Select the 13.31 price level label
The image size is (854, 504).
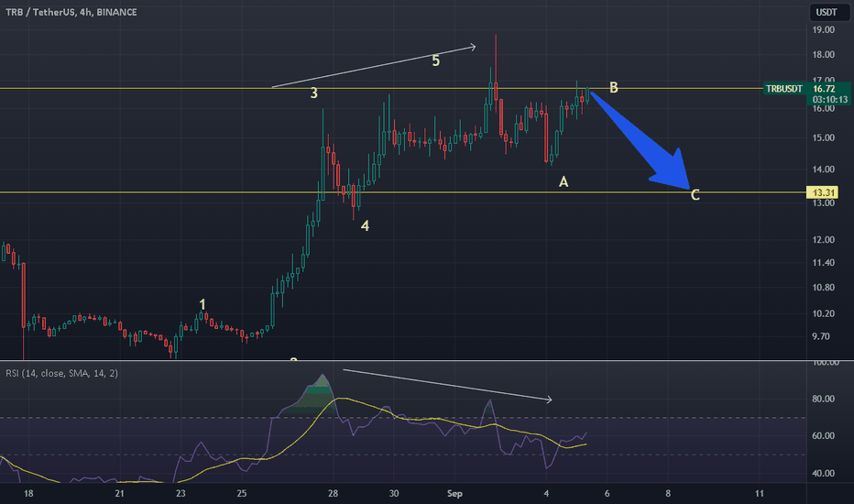823,192
